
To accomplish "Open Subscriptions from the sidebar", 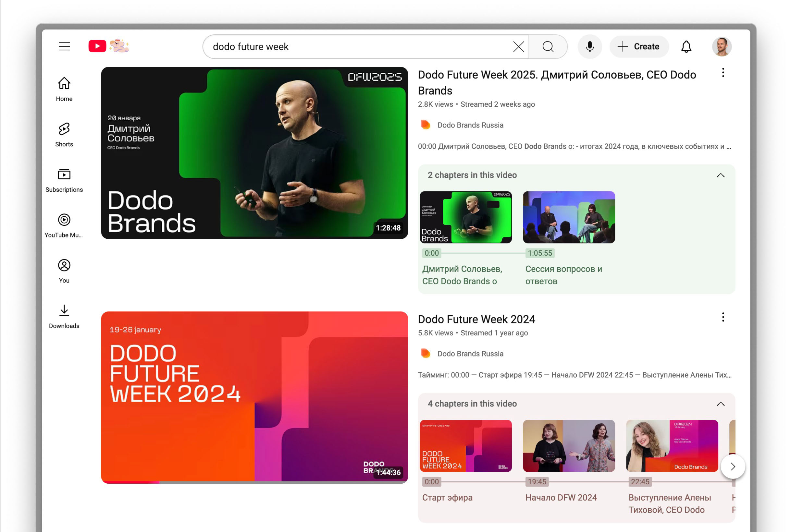I will pos(64,180).
